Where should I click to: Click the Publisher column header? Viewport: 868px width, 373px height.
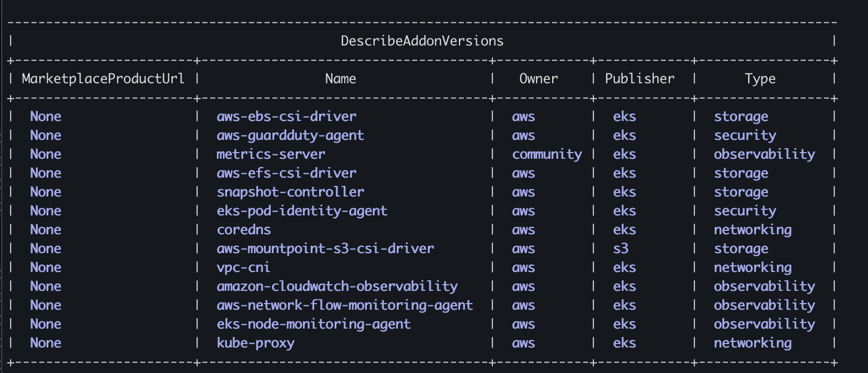pyautogui.click(x=640, y=79)
